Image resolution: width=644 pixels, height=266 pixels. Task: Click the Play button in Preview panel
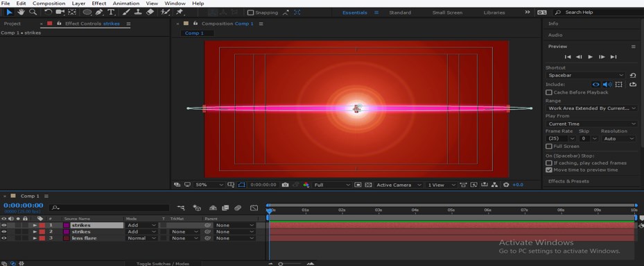(590, 57)
